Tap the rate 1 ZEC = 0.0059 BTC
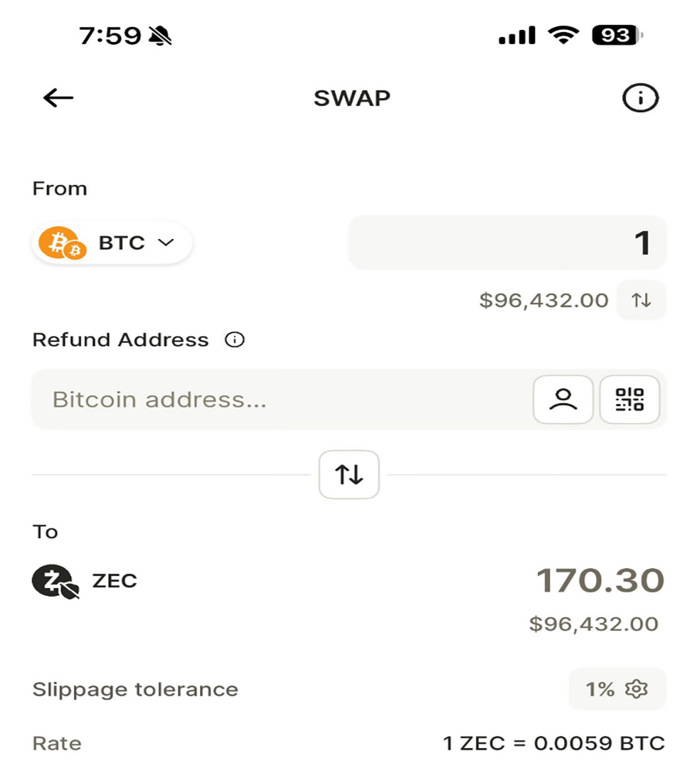Viewport: 700px width, 773px height. 553,744
